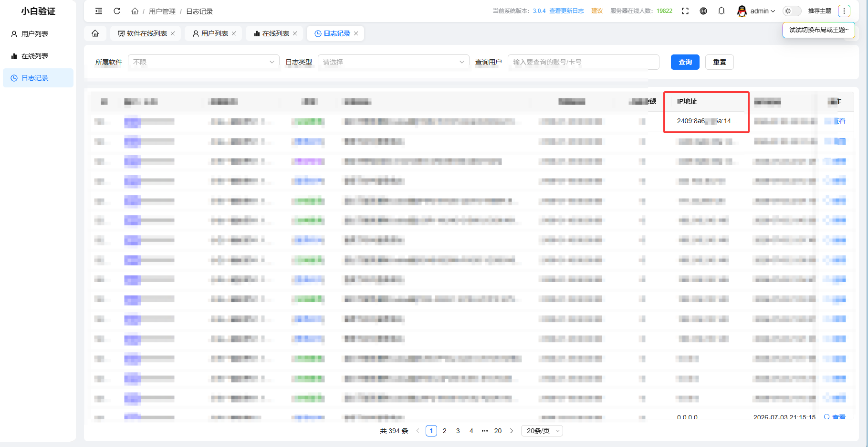Click the penguin admin avatar
The height and width of the screenshot is (447, 868).
point(742,11)
